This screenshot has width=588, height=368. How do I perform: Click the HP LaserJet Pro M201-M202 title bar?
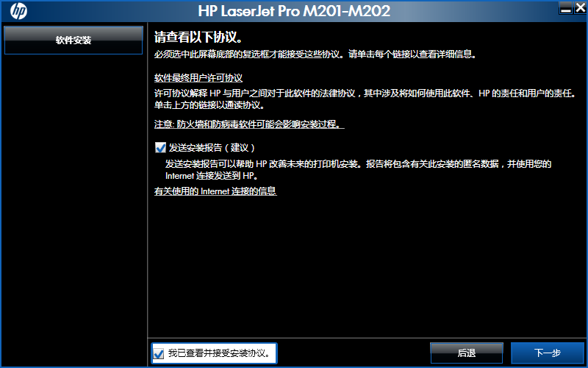[x=294, y=11]
